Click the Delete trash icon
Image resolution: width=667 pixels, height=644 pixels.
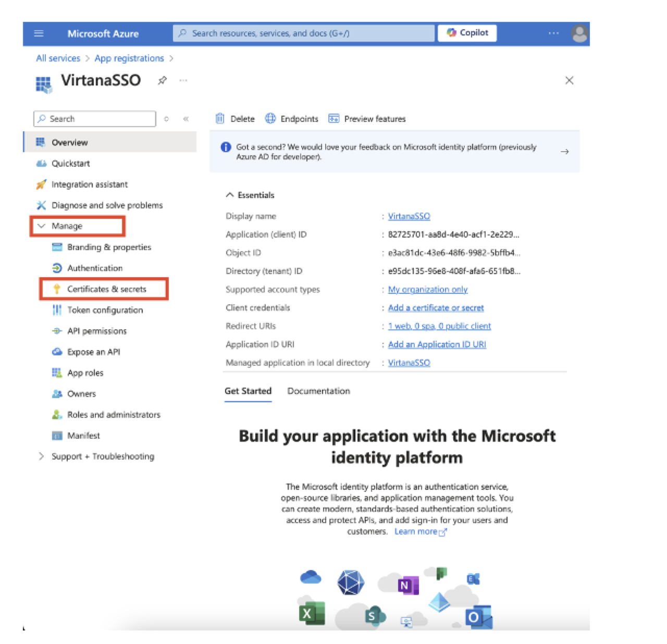tap(220, 119)
